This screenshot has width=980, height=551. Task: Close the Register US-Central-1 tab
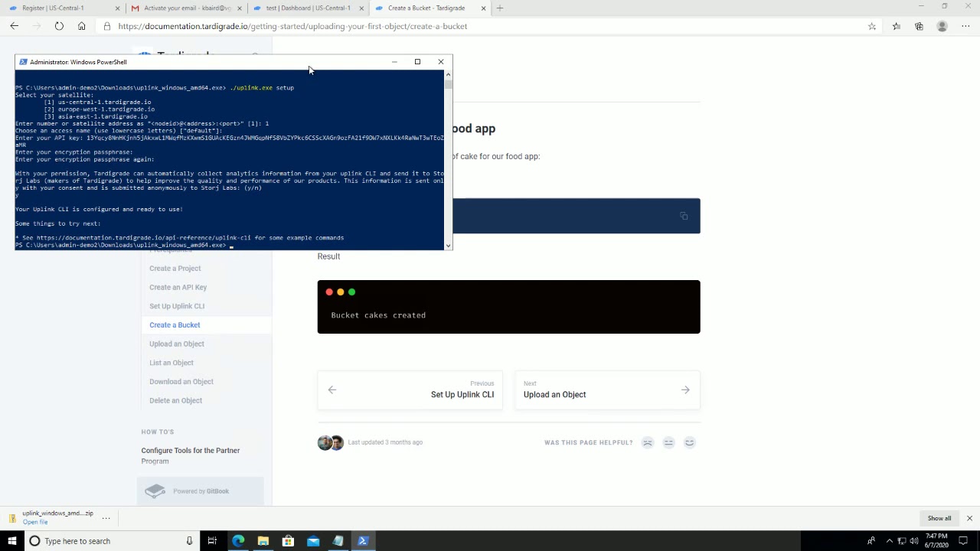pos(118,8)
